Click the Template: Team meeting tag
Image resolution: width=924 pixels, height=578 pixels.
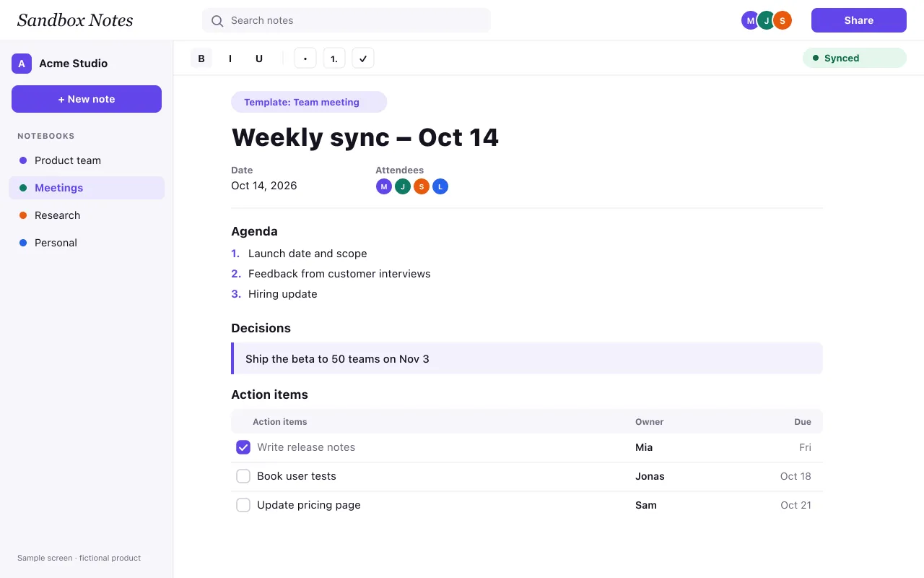coord(309,102)
